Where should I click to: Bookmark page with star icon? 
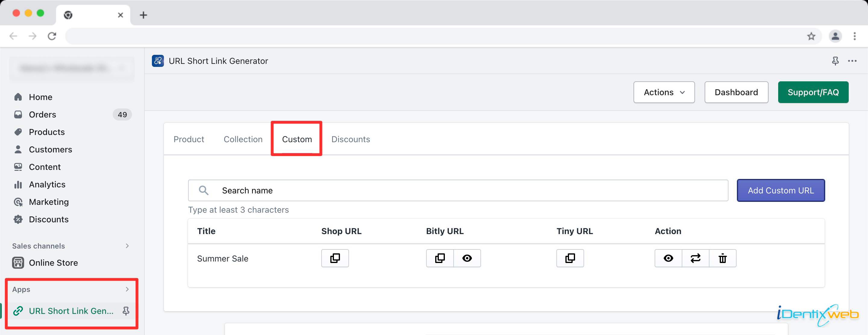pos(811,36)
